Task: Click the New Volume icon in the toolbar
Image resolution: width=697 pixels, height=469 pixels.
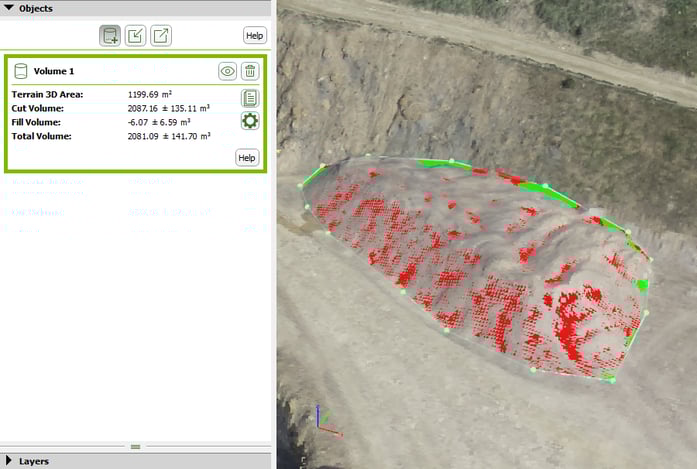Action: click(x=110, y=36)
